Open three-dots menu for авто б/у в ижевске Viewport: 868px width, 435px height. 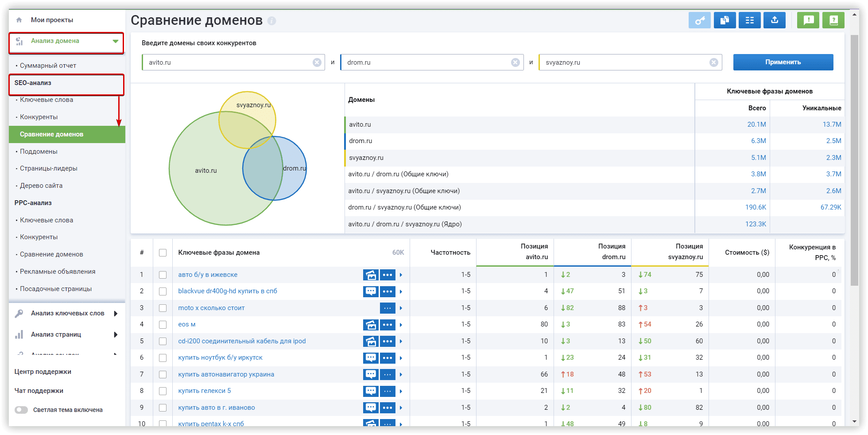[387, 275]
